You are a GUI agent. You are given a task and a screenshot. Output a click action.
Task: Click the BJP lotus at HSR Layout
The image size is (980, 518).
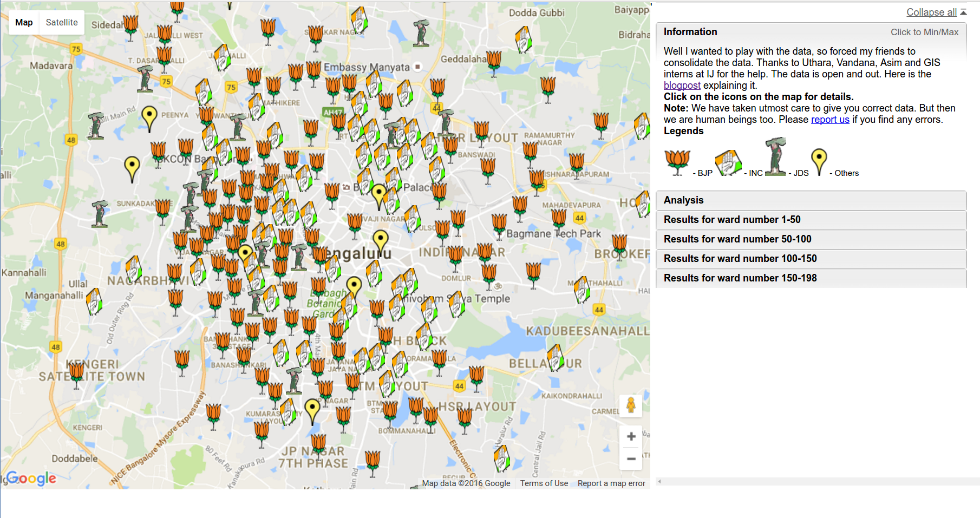465,421
